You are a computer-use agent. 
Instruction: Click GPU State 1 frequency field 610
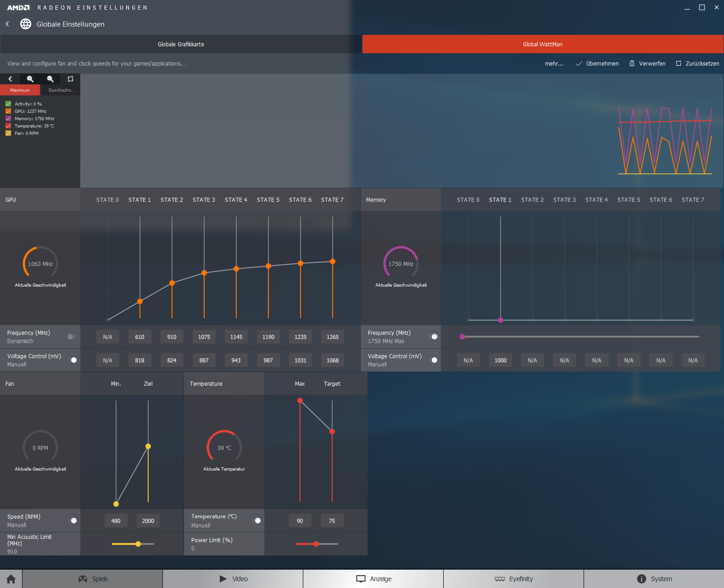coord(140,337)
